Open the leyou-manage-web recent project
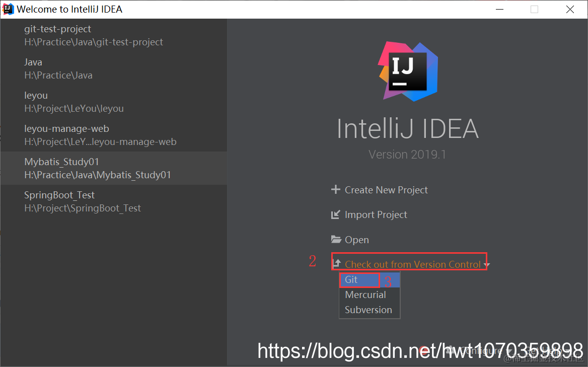 [113, 135]
